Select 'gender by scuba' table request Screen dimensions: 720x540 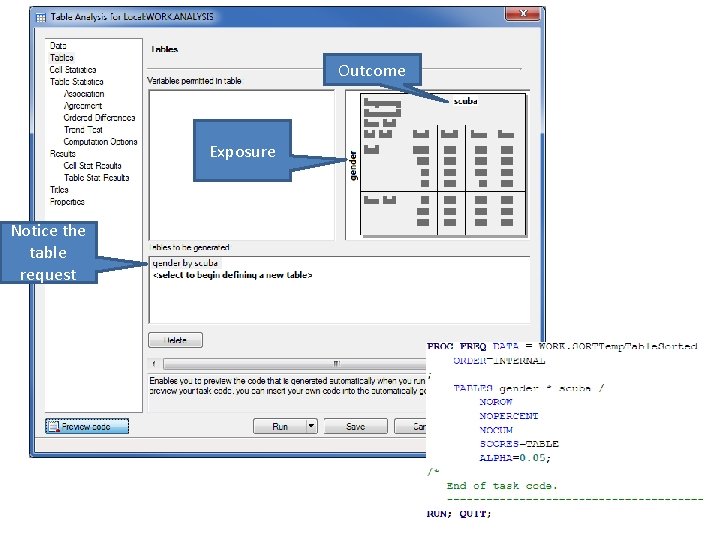tap(185, 263)
